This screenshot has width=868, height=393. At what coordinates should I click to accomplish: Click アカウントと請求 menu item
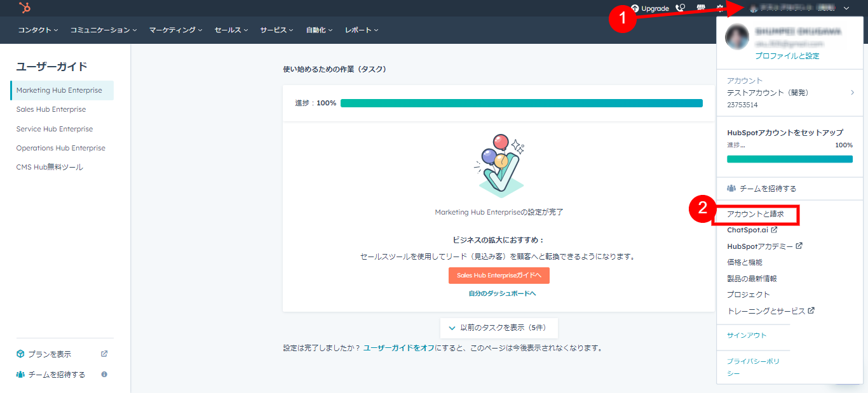tap(756, 215)
